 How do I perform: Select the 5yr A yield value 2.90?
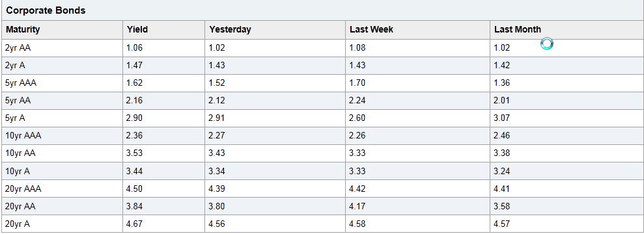point(134,118)
